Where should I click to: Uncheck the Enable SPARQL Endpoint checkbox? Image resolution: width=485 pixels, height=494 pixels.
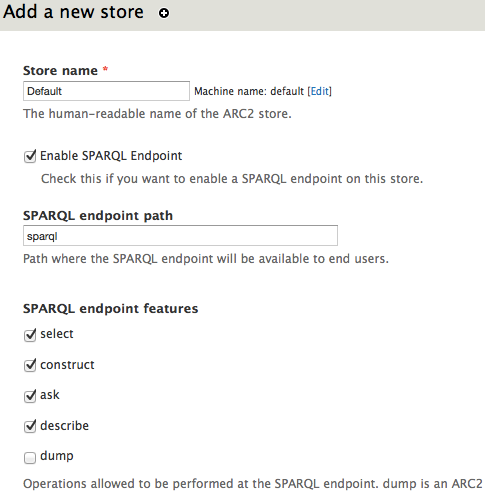click(x=30, y=156)
